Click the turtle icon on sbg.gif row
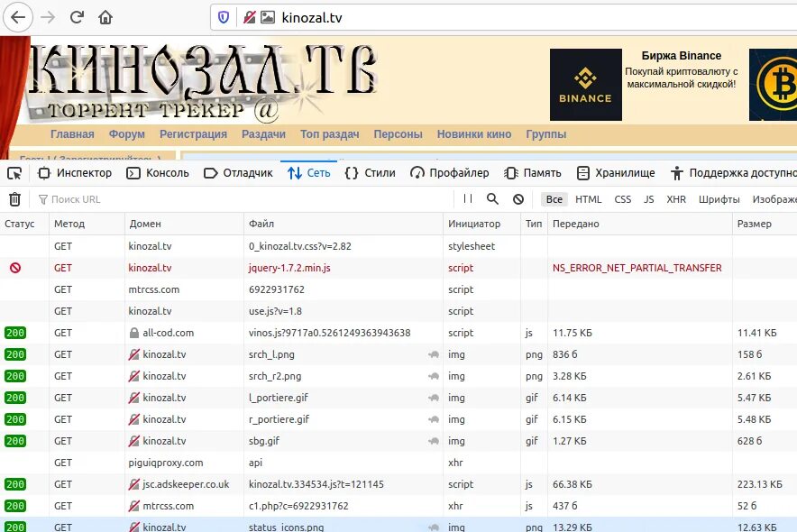The height and width of the screenshot is (532, 797). (x=434, y=441)
